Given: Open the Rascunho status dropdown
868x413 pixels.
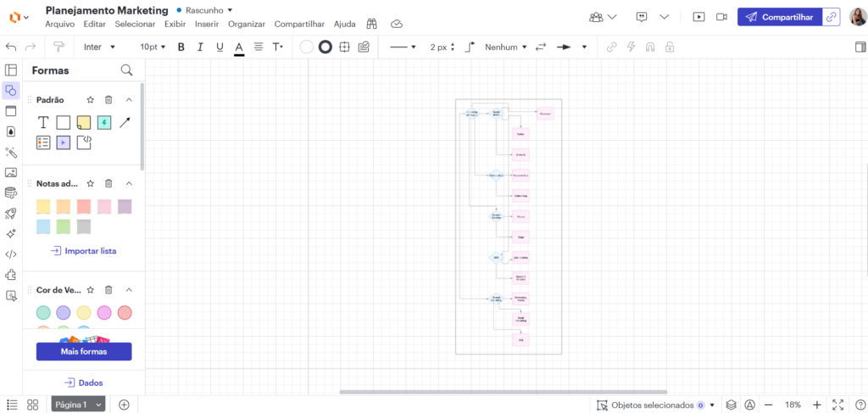Looking at the screenshot, I should (209, 10).
